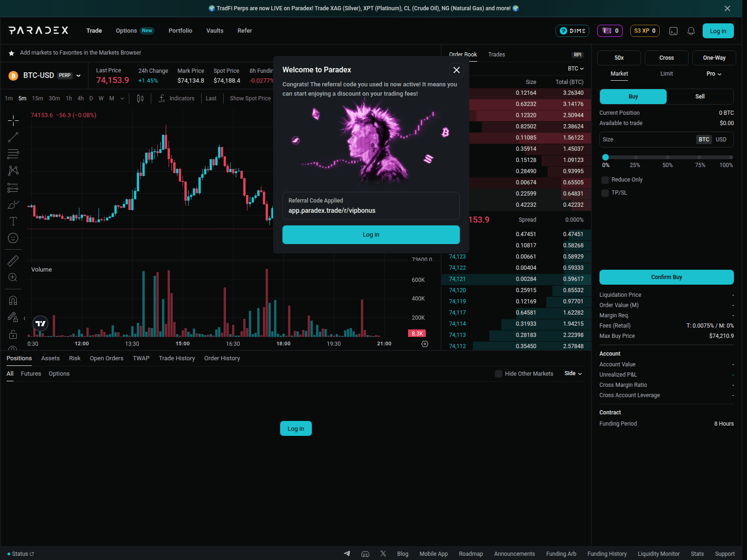Open the Open Orders tab
This screenshot has height=560, width=747.
point(106,358)
